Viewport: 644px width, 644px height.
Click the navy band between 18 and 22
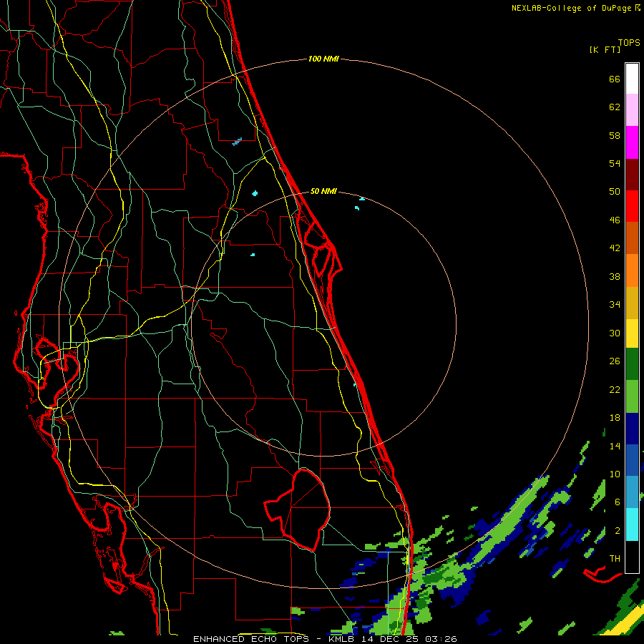click(632, 429)
